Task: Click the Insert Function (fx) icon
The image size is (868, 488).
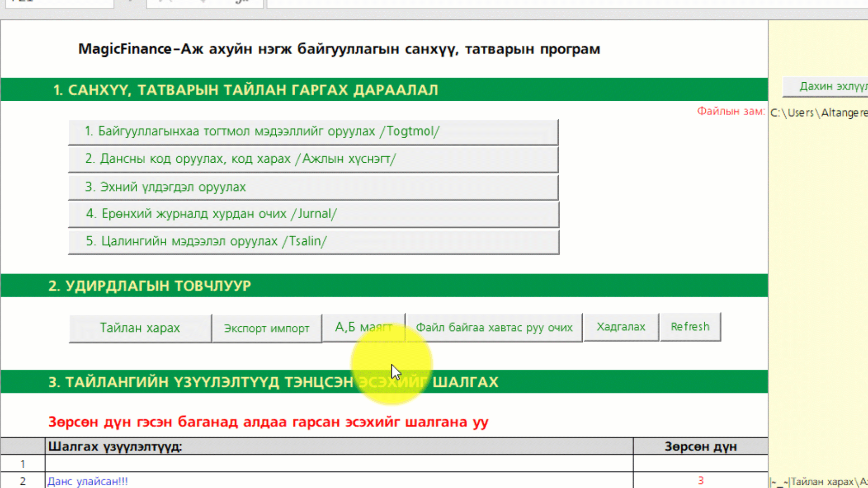Action: click(242, 2)
